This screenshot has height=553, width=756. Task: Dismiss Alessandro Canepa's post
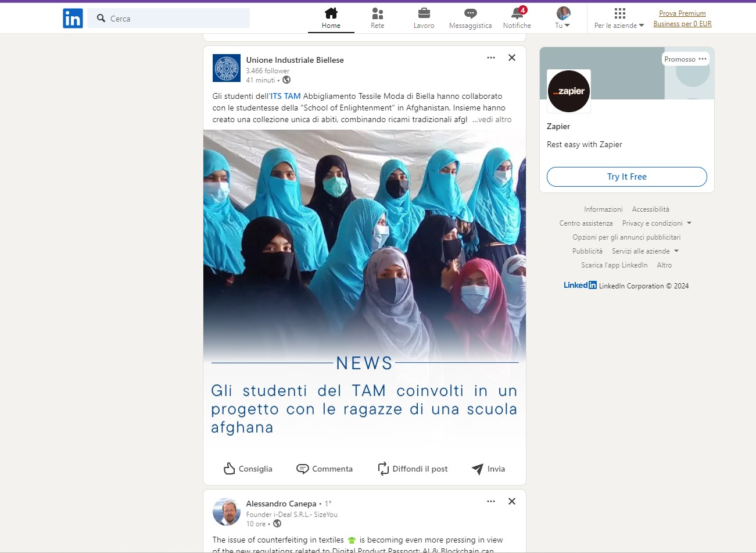[x=512, y=501]
